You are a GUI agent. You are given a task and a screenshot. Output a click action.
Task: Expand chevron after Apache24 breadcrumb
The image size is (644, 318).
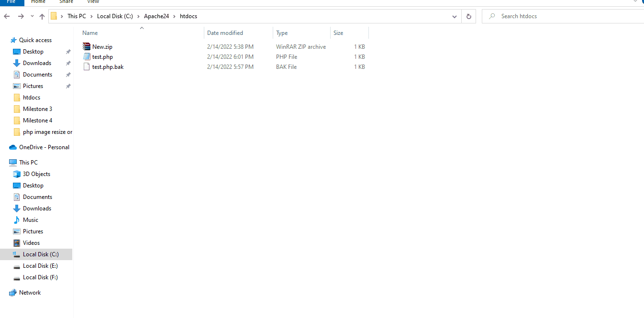(174, 16)
